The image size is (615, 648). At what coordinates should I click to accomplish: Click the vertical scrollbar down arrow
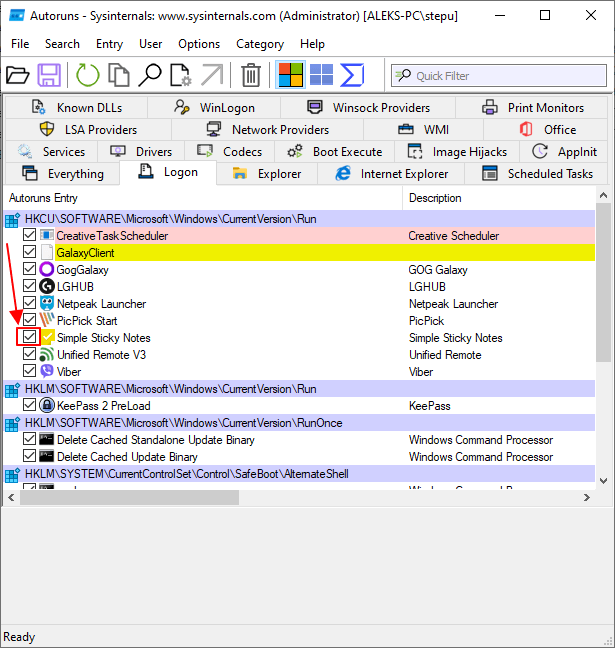pyautogui.click(x=603, y=481)
